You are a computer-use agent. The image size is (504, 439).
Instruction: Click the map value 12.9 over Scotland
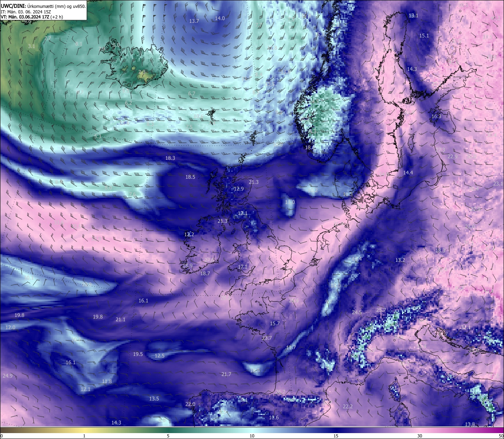point(239,189)
